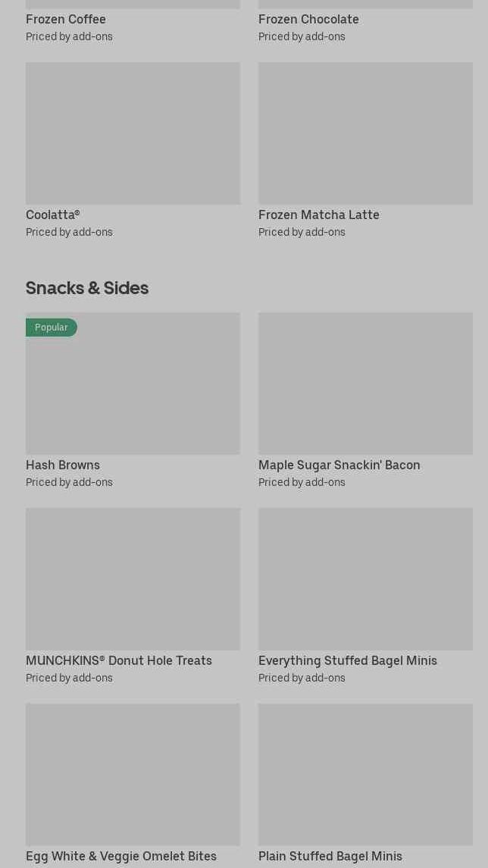Open Maple Sugar Snackin' Bacon image
This screenshot has width=488, height=868.
pos(365,384)
